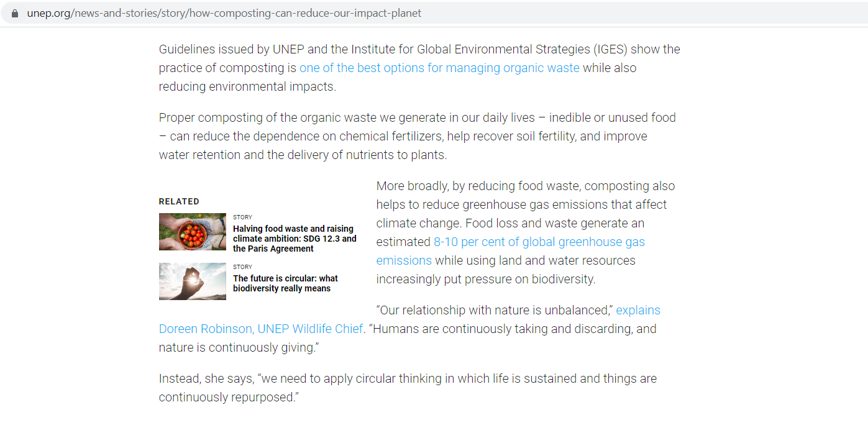Click the padlock site info icon
868x443 pixels.
click(x=15, y=13)
